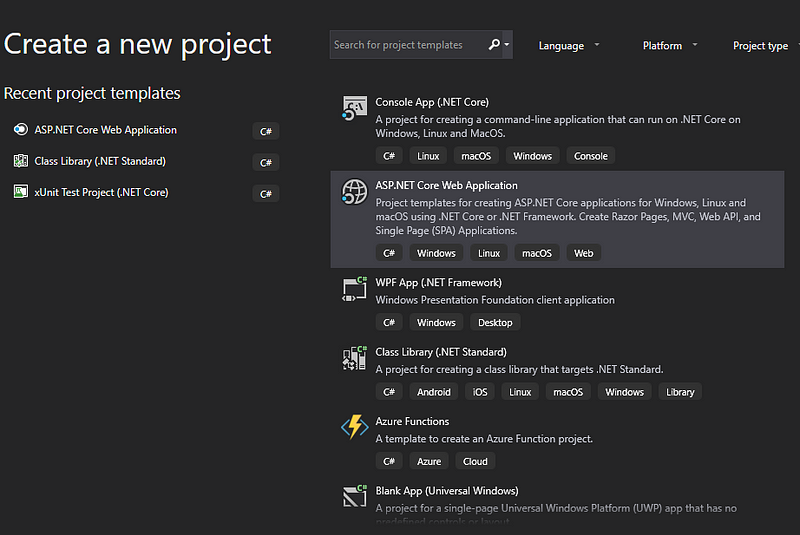
Task: Click the Cloud tag under Azure Functions
Action: tap(475, 461)
